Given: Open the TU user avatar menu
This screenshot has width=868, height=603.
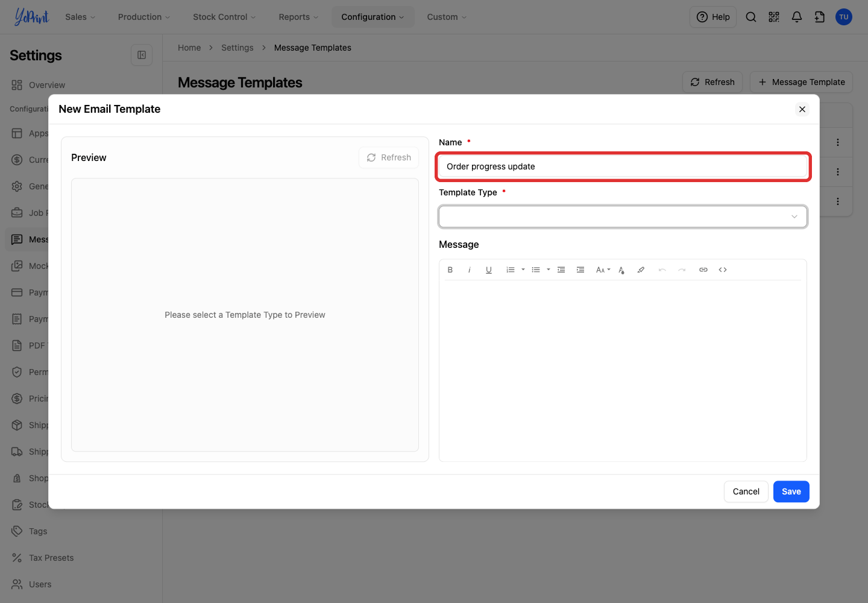Looking at the screenshot, I should pyautogui.click(x=844, y=17).
